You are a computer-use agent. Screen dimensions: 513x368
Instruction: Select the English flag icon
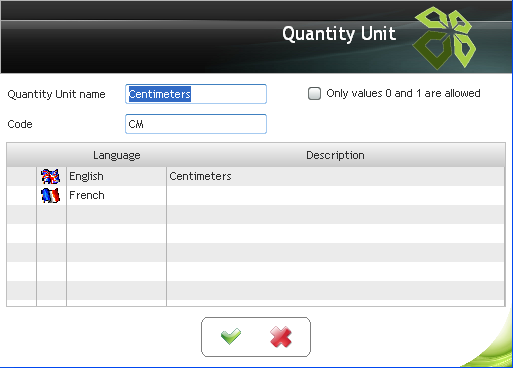[50, 176]
